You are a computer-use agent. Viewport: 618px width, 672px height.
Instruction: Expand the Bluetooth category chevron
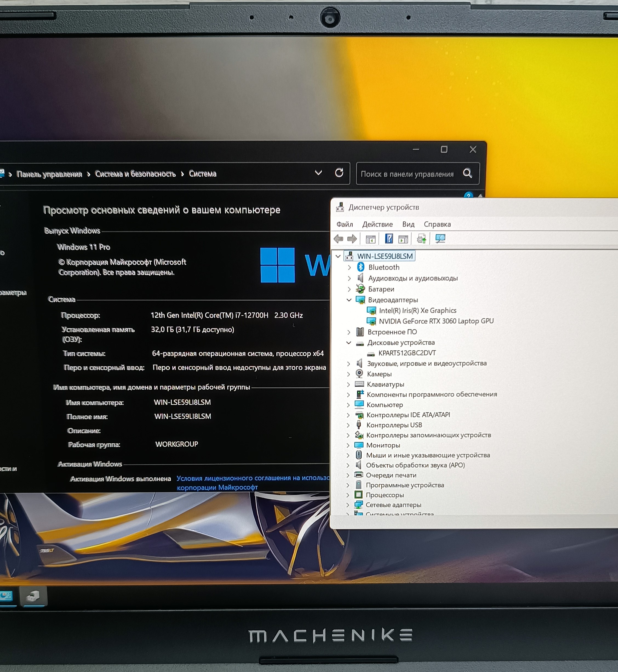[349, 267]
